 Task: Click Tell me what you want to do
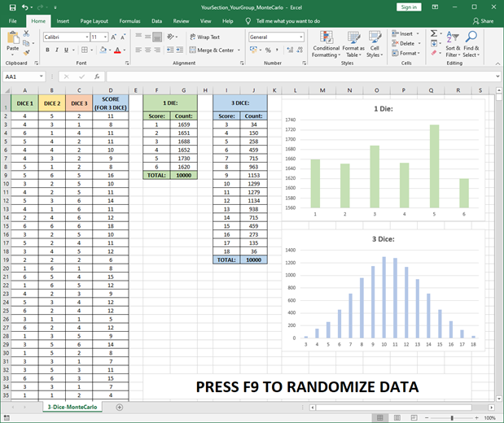[288, 21]
